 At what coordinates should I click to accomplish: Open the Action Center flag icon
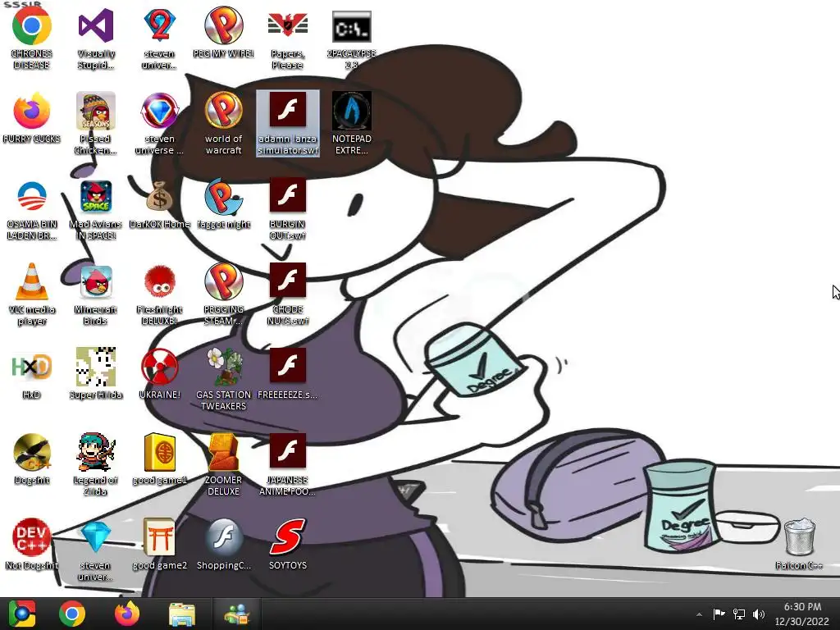719,614
